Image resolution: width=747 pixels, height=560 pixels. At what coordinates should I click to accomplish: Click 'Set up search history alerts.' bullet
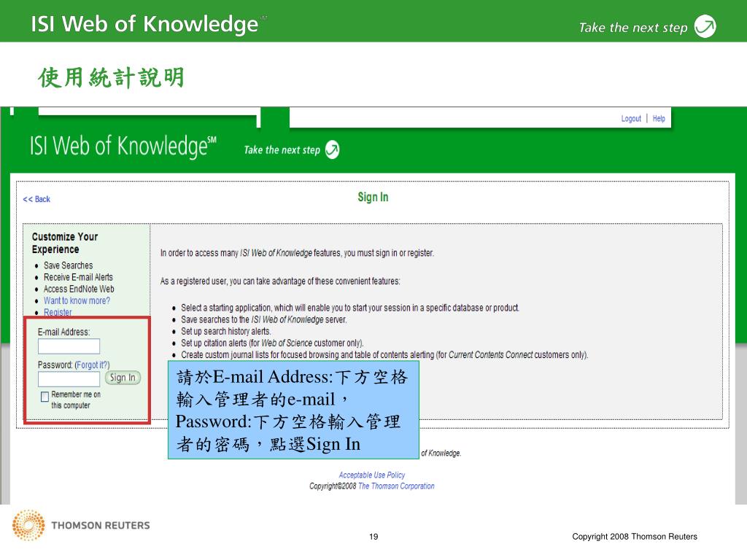[226, 331]
